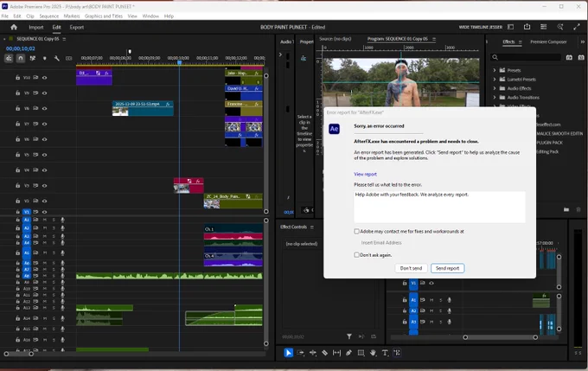588x371 pixels.
Task: Click the Effects panel search field
Action: [x=526, y=57]
